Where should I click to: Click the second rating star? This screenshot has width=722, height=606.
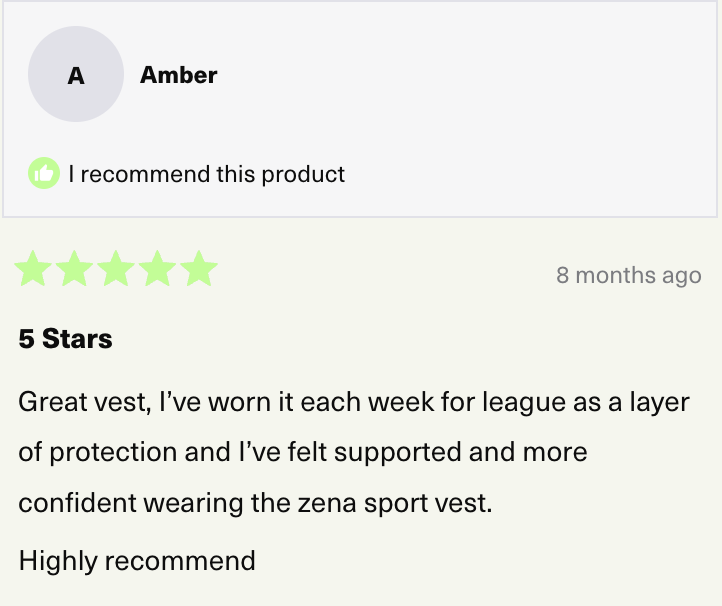[75, 269]
